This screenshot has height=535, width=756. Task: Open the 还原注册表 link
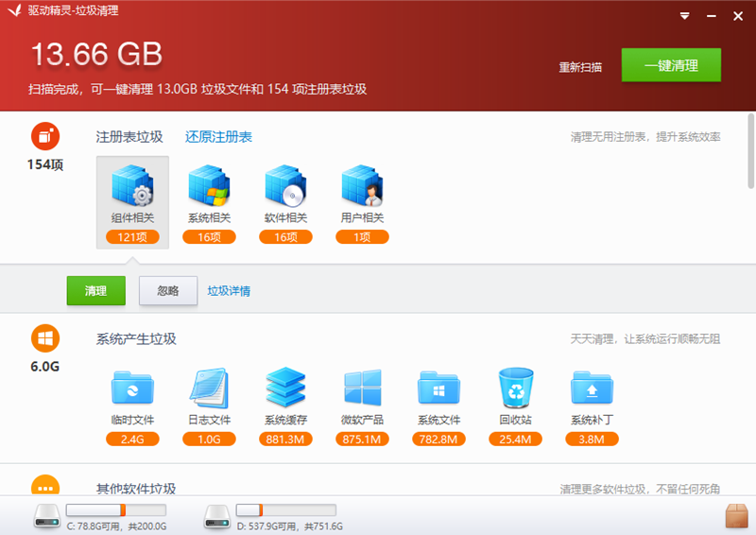(x=218, y=137)
